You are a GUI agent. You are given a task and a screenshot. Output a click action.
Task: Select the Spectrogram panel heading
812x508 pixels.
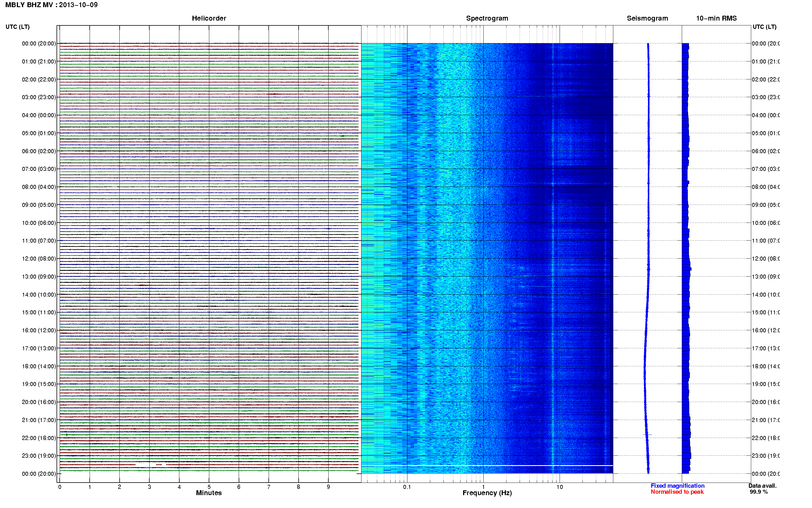487,18
